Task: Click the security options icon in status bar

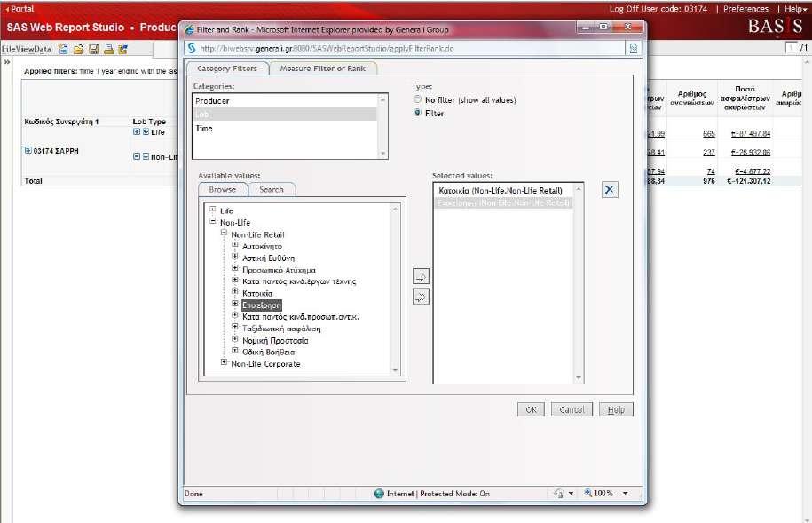Action: point(558,494)
